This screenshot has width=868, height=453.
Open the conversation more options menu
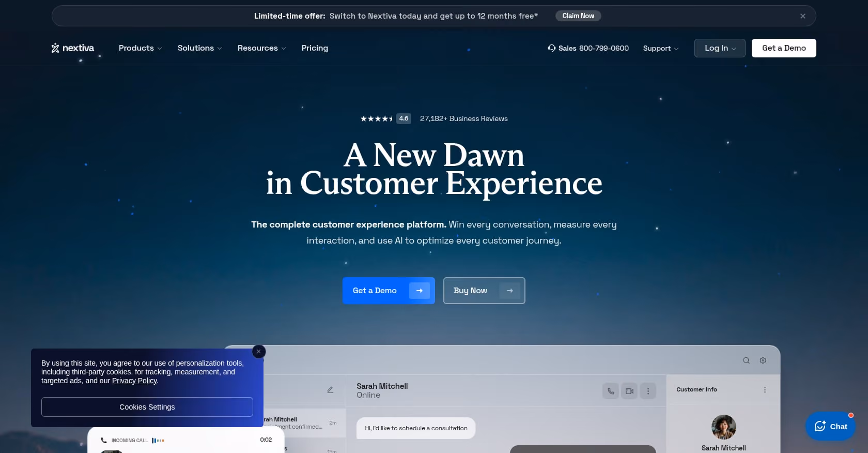pyautogui.click(x=648, y=391)
